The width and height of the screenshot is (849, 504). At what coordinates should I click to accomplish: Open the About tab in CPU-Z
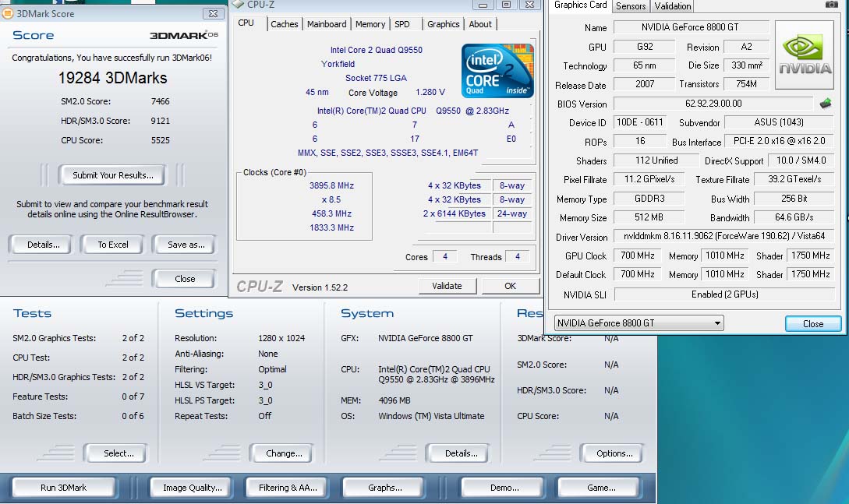click(x=480, y=24)
